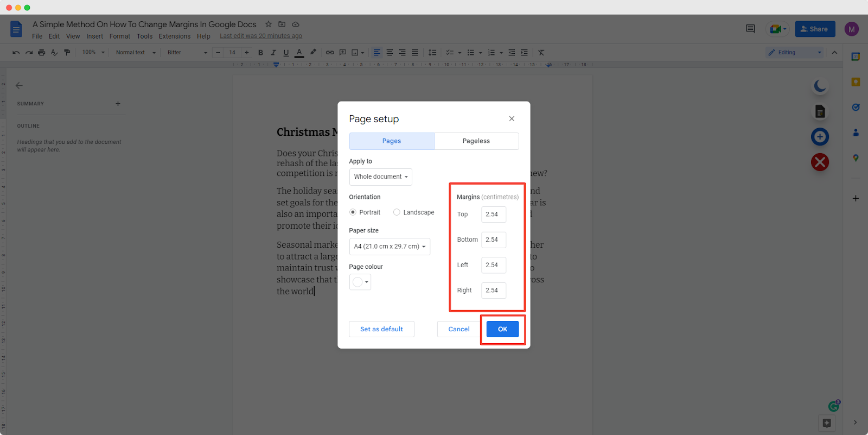This screenshot has height=435, width=868.
Task: Switch to the Pageless tab
Action: click(x=476, y=141)
